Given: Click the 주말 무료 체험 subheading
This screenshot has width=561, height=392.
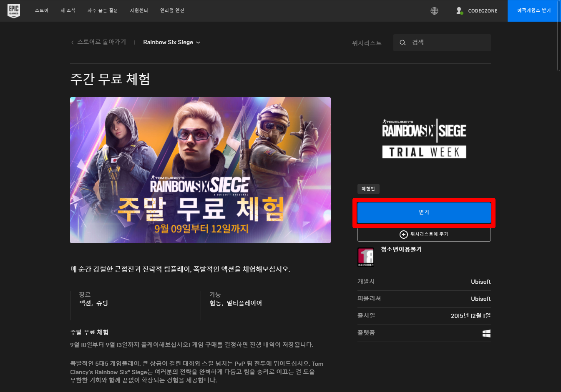Looking at the screenshot, I should tap(89, 332).
